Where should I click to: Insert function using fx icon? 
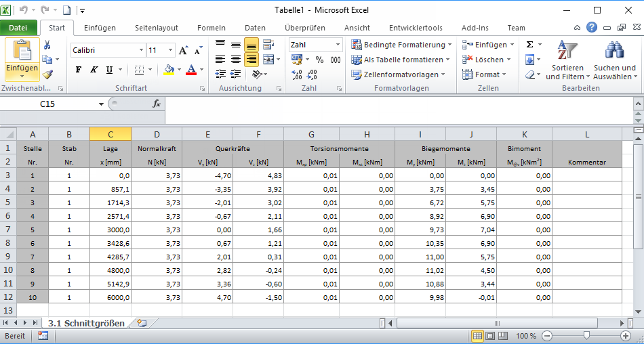tap(157, 104)
